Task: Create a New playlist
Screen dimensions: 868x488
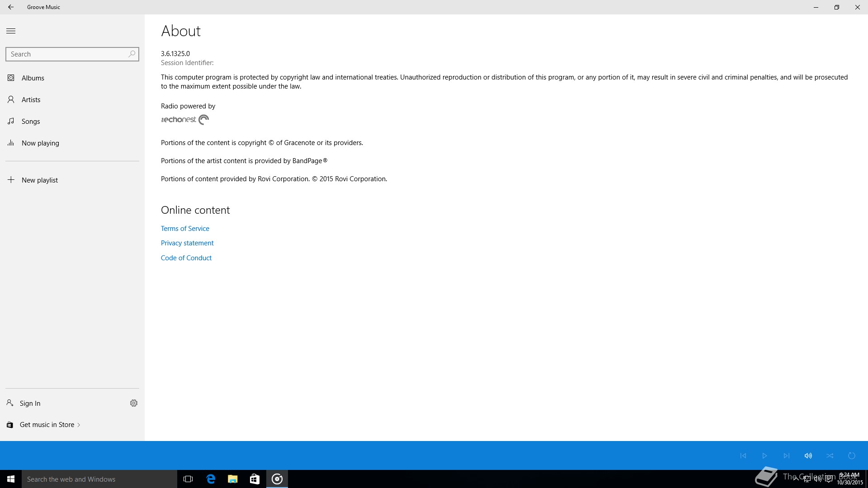Action: click(40, 180)
